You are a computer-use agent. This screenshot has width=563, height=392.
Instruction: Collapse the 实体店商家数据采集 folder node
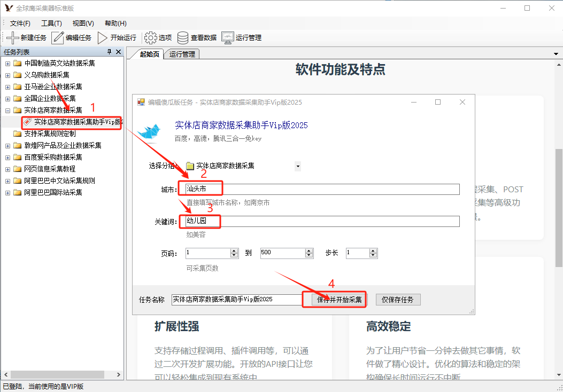click(x=7, y=111)
